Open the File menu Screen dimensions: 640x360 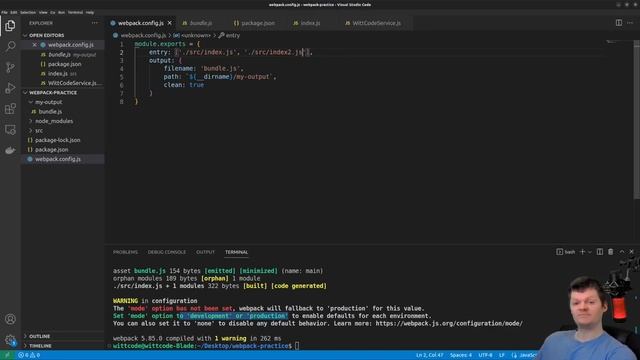pyautogui.click(x=4, y=13)
